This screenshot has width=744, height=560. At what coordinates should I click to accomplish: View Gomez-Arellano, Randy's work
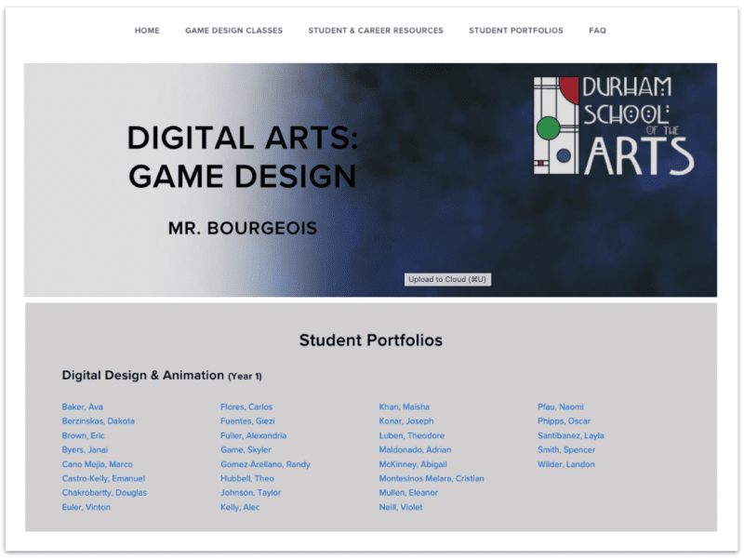(265, 464)
